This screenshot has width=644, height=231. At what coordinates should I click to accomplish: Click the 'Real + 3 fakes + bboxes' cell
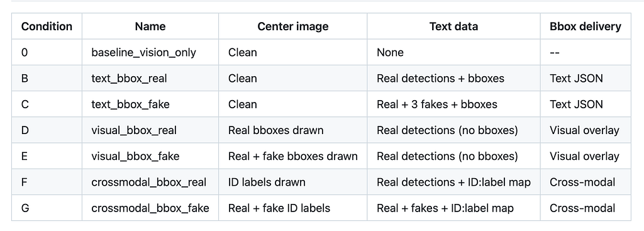[454, 104]
